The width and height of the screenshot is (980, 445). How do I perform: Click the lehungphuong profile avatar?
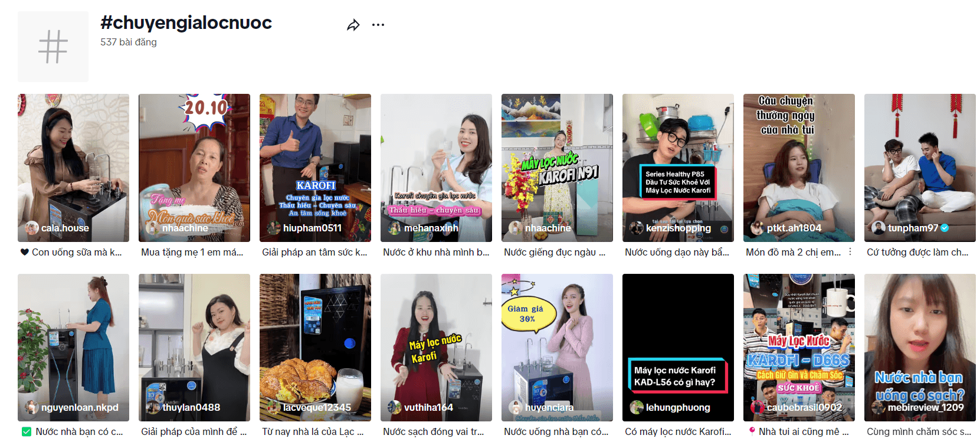pyautogui.click(x=637, y=407)
